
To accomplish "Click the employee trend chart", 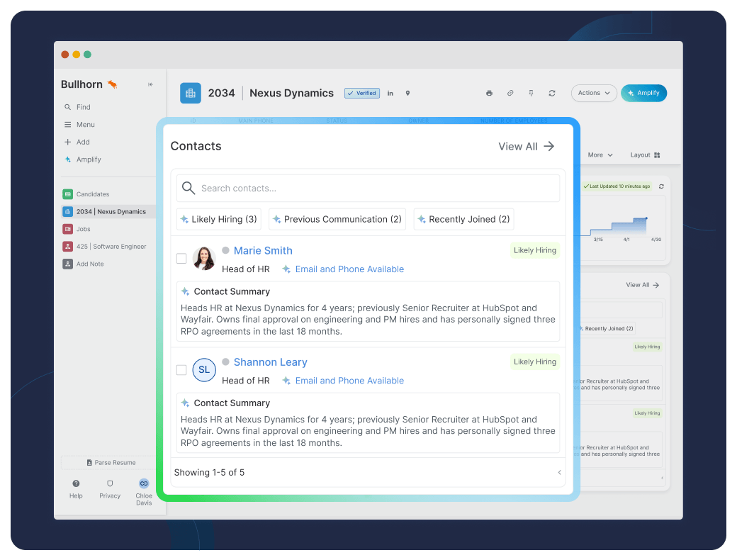I will [x=623, y=228].
